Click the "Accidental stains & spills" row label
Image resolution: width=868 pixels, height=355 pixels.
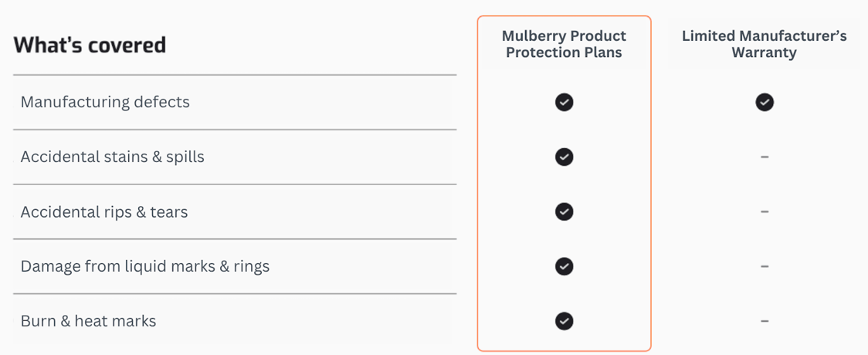pyautogui.click(x=113, y=157)
